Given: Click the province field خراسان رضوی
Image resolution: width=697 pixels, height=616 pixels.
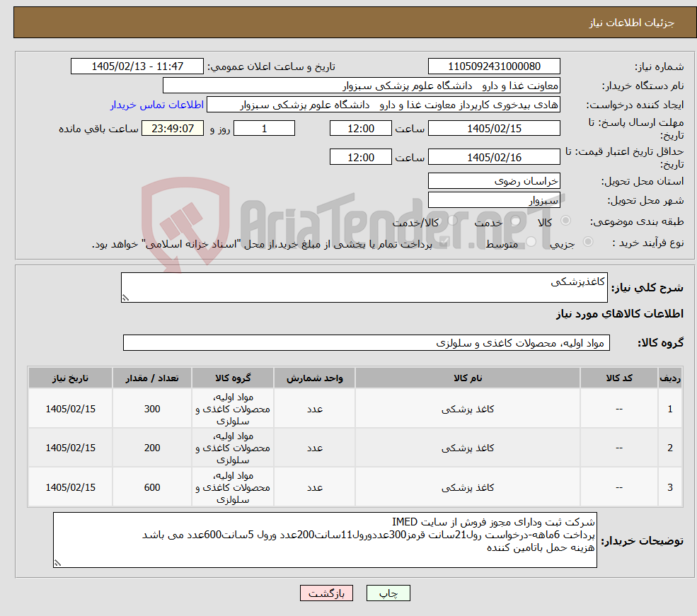Looking at the screenshot, I should 494,181.
